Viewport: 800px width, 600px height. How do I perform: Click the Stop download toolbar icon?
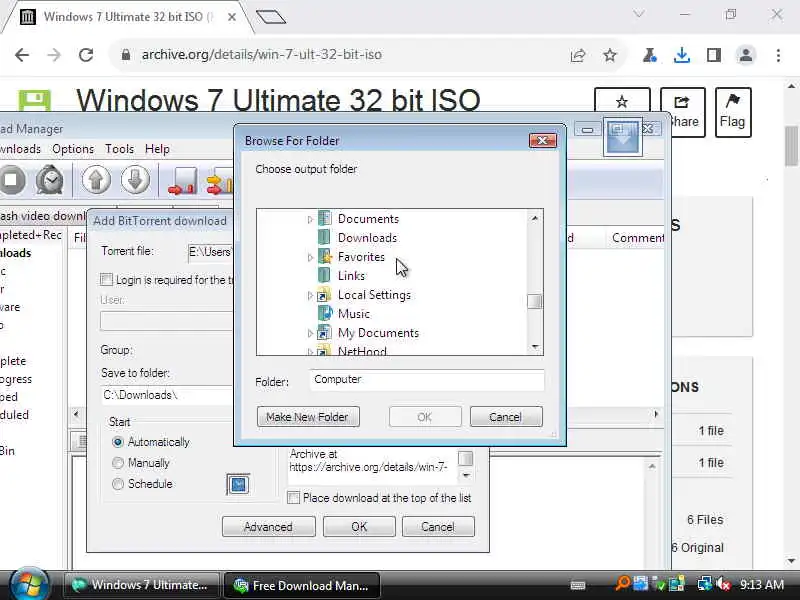[x=12, y=180]
